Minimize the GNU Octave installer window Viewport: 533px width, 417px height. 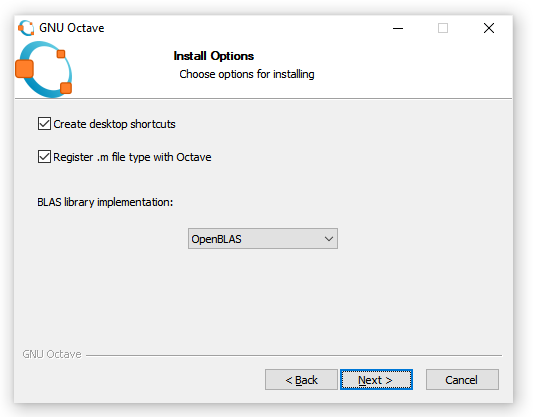tap(398, 28)
